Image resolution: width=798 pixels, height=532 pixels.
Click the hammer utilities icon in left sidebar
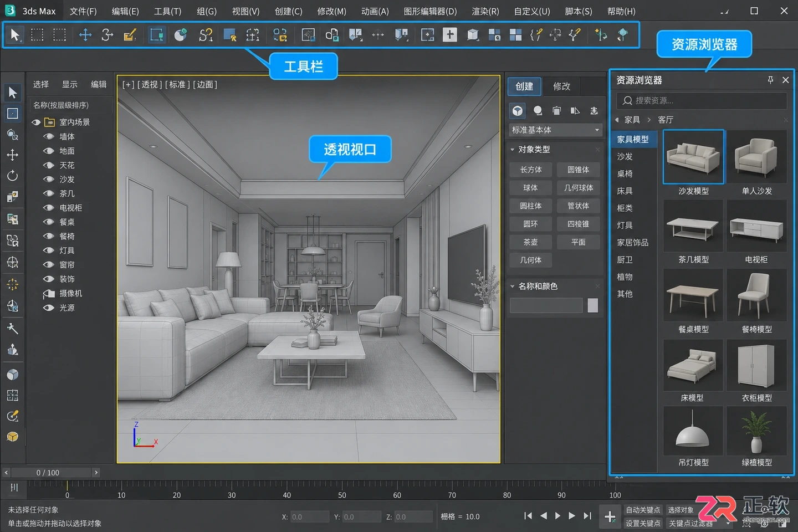click(12, 328)
